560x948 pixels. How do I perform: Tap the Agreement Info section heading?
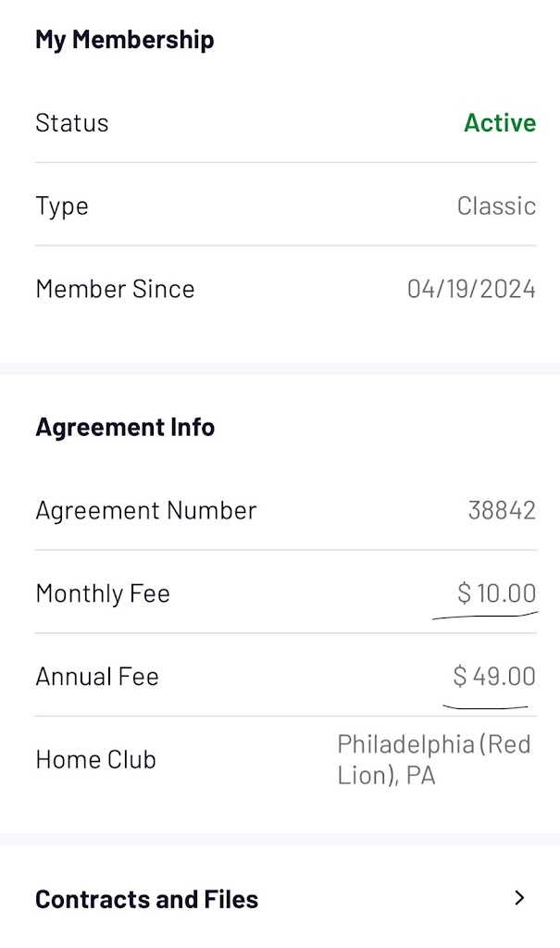click(125, 427)
